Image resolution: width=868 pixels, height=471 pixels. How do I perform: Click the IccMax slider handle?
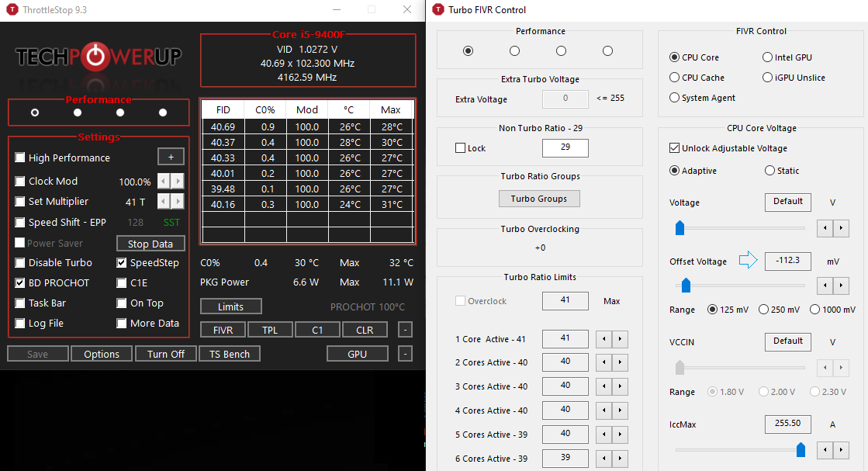(x=801, y=450)
